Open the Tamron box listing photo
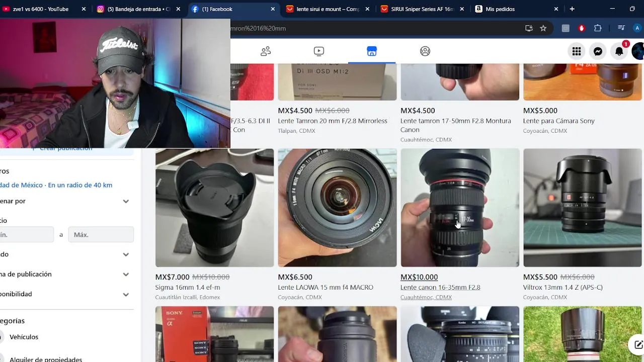The image size is (644, 362). point(337,82)
